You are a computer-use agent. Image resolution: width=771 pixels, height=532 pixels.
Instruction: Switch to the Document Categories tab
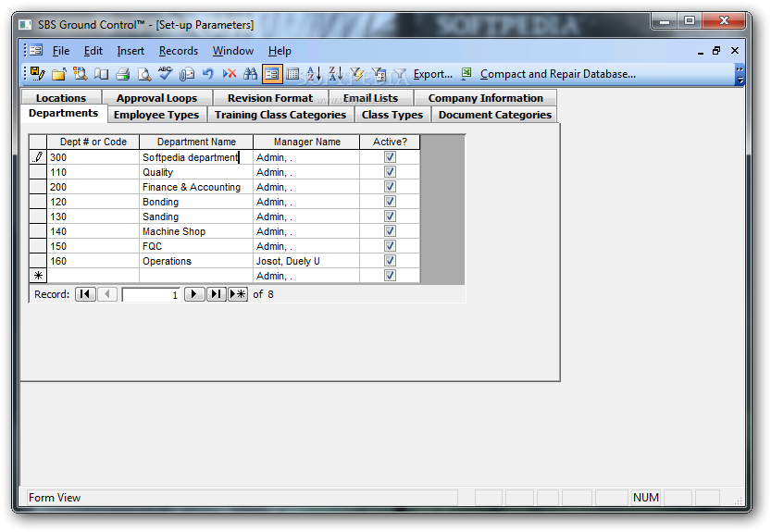(495, 115)
